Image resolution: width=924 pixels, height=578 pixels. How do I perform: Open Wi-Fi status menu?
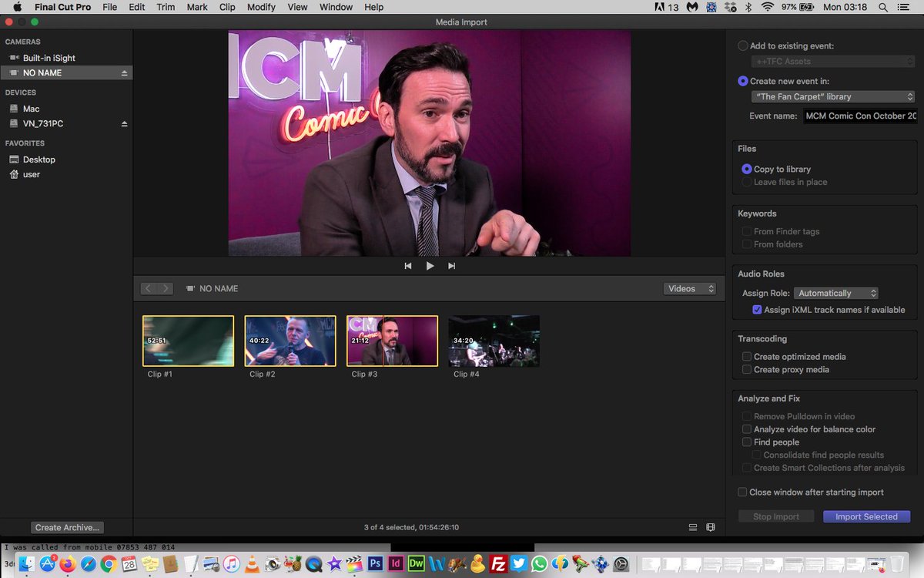[x=768, y=7]
